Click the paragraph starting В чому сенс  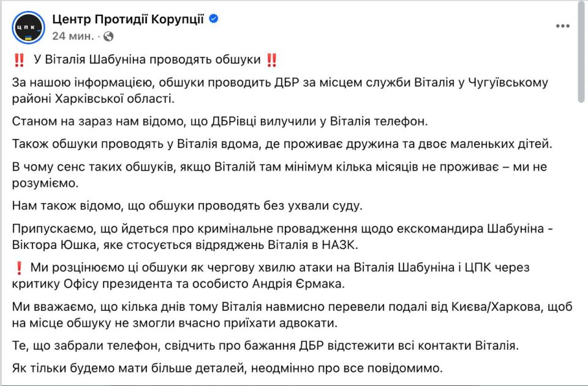click(279, 175)
